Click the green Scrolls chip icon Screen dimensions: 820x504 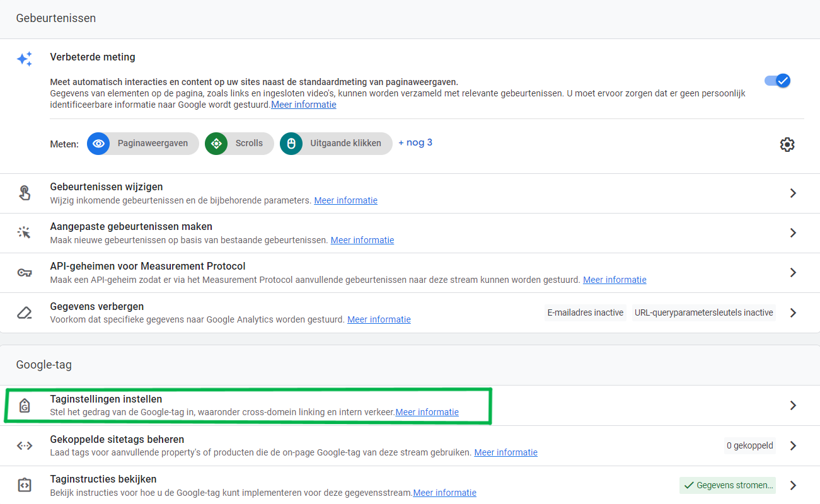216,144
